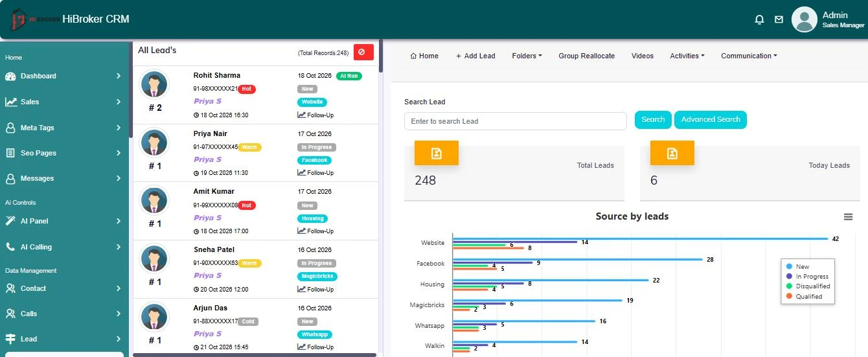
Task: Click the red ban icon button
Action: (363, 52)
